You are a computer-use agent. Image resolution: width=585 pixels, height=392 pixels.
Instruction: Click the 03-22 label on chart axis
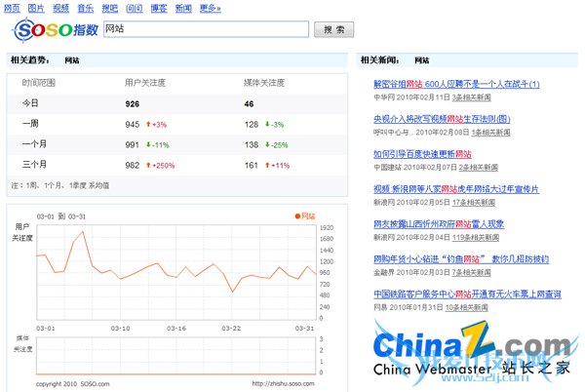(x=231, y=329)
